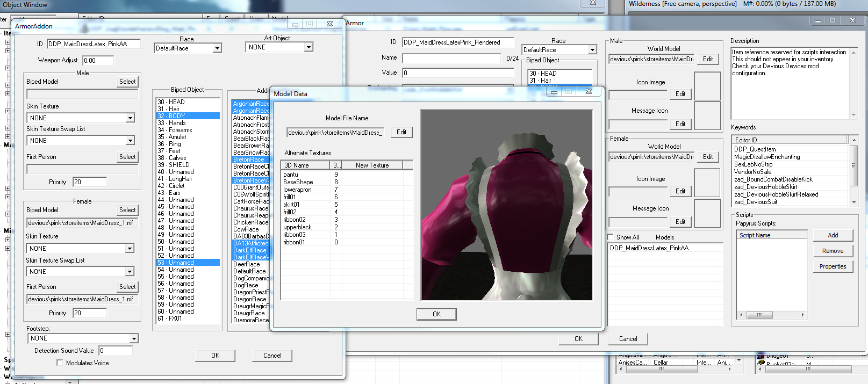The image size is (868, 384).
Task: Click the Male Priority field
Action: [x=89, y=182]
